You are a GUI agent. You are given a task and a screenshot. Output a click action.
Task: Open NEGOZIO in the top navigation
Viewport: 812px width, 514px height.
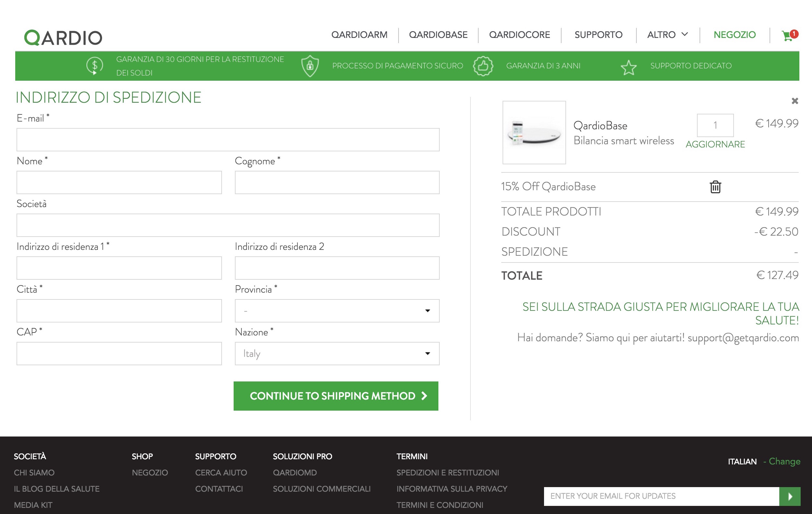(735, 35)
